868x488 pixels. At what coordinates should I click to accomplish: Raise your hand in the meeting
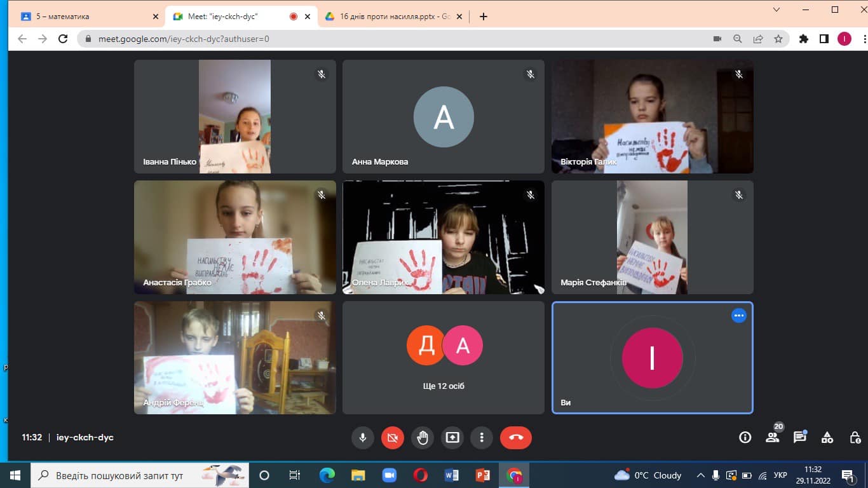423,437
